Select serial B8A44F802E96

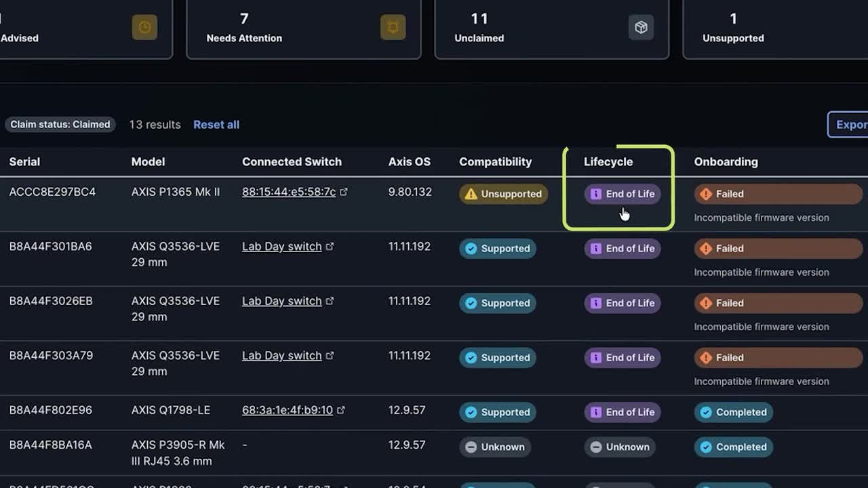[50, 410]
